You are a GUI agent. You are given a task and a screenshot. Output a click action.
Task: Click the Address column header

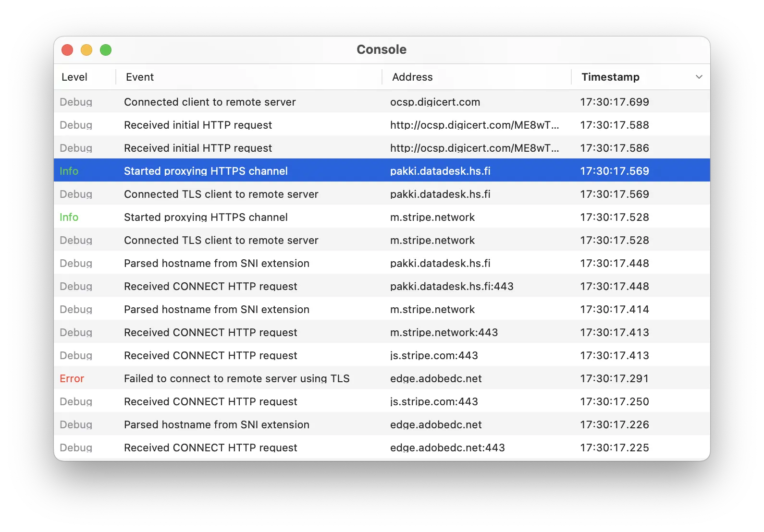412,77
